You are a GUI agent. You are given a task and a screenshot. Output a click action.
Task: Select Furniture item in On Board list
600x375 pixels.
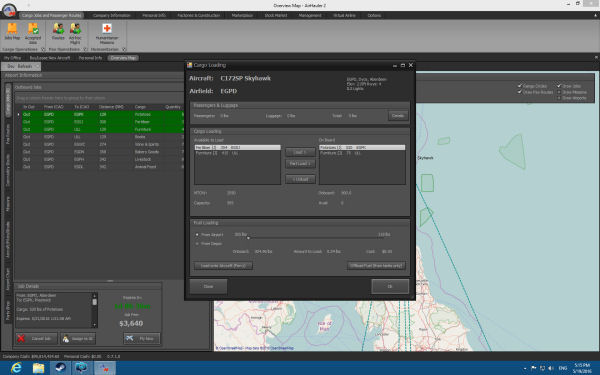tap(362, 153)
